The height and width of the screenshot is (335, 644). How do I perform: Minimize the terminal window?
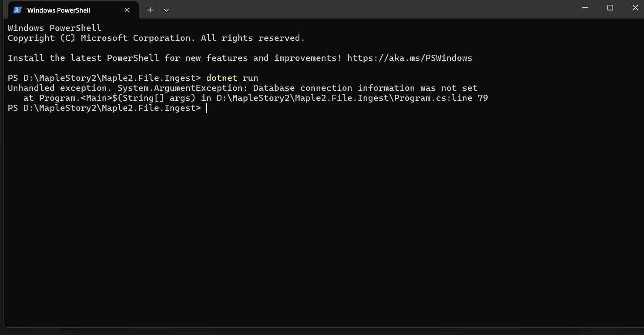click(585, 8)
